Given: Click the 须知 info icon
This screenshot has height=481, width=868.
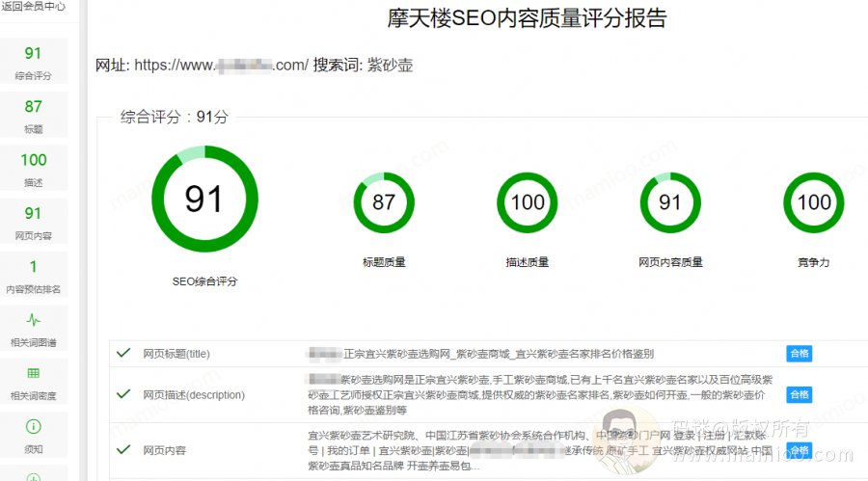Looking at the screenshot, I should 33,426.
